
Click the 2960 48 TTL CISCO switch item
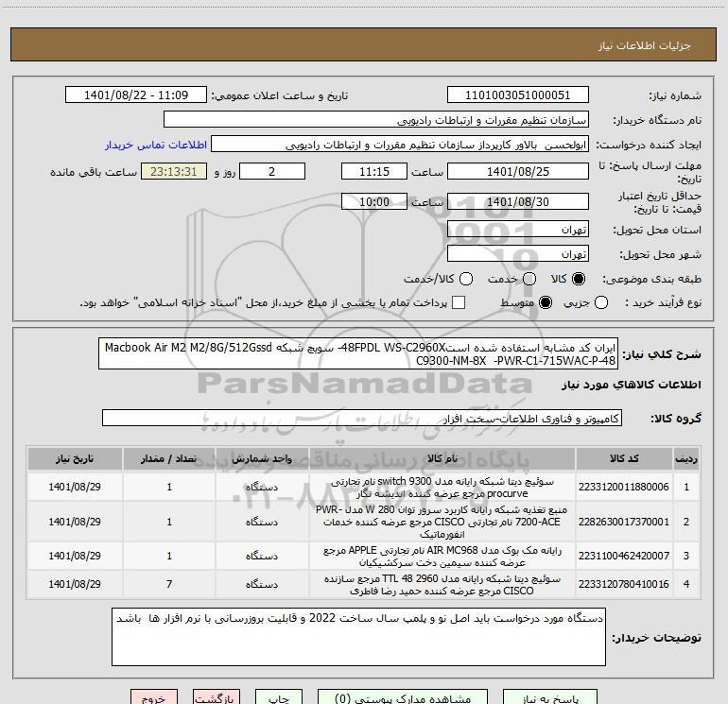click(442, 584)
